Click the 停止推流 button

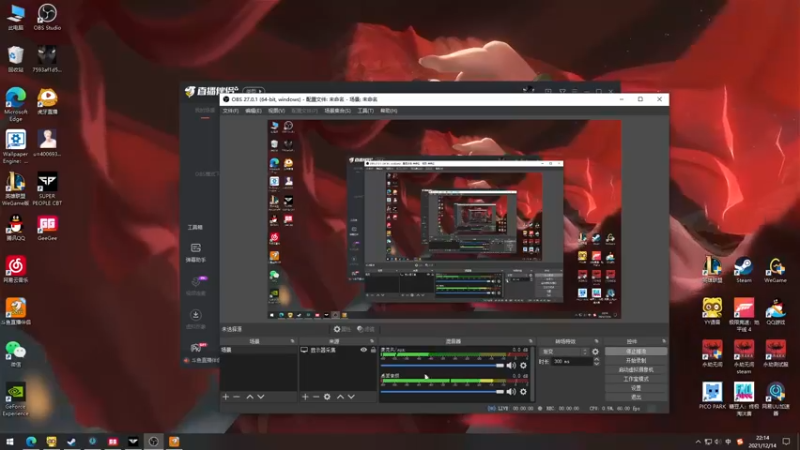point(636,352)
